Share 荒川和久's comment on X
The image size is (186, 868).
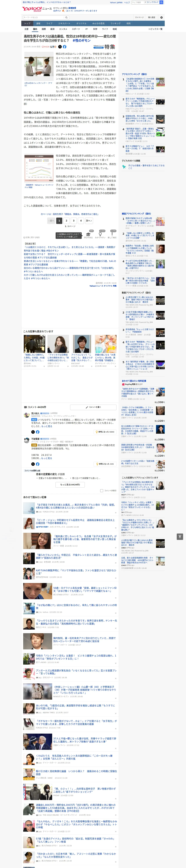[x=33, y=432]
